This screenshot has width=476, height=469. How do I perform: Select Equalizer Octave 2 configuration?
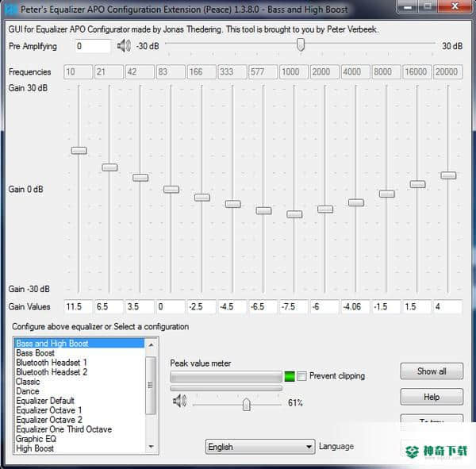point(80,420)
